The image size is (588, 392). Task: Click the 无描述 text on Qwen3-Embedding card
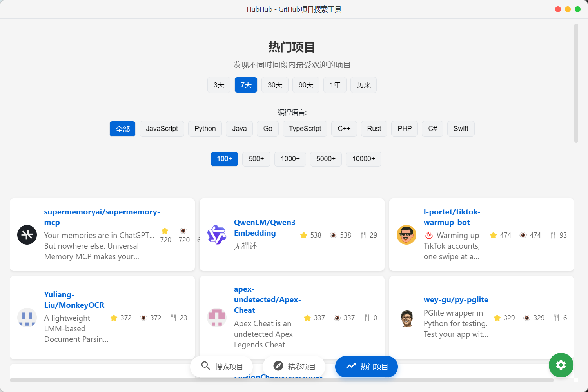246,246
